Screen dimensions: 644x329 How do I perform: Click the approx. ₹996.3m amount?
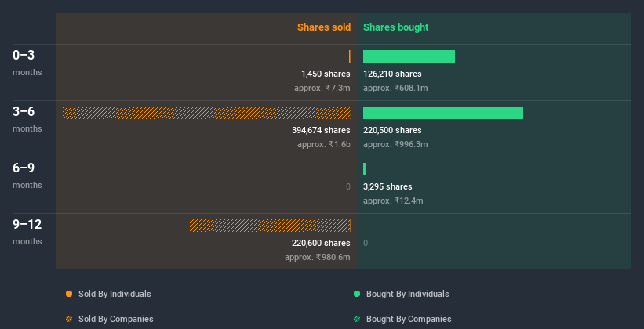point(395,144)
